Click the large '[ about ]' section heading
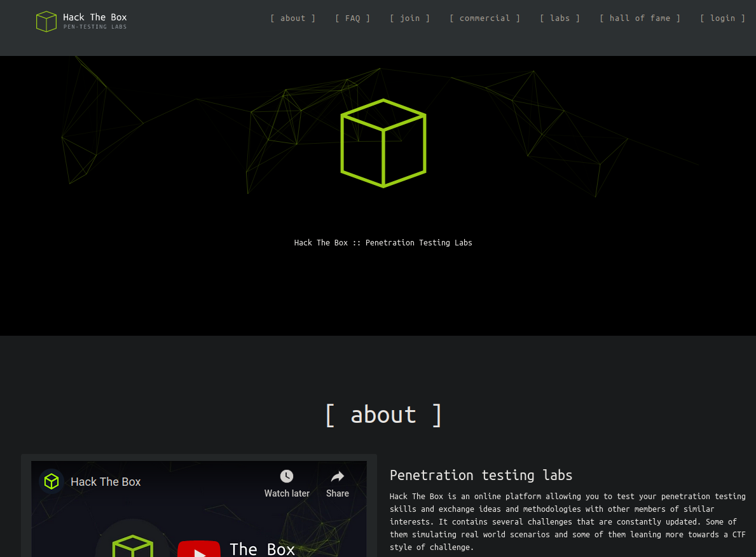756x557 pixels. pos(383,415)
